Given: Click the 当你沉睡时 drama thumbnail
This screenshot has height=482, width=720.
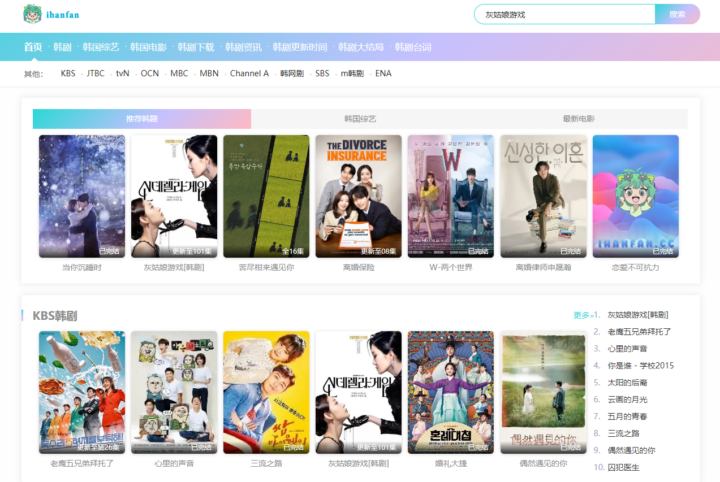Looking at the screenshot, I should tap(82, 196).
